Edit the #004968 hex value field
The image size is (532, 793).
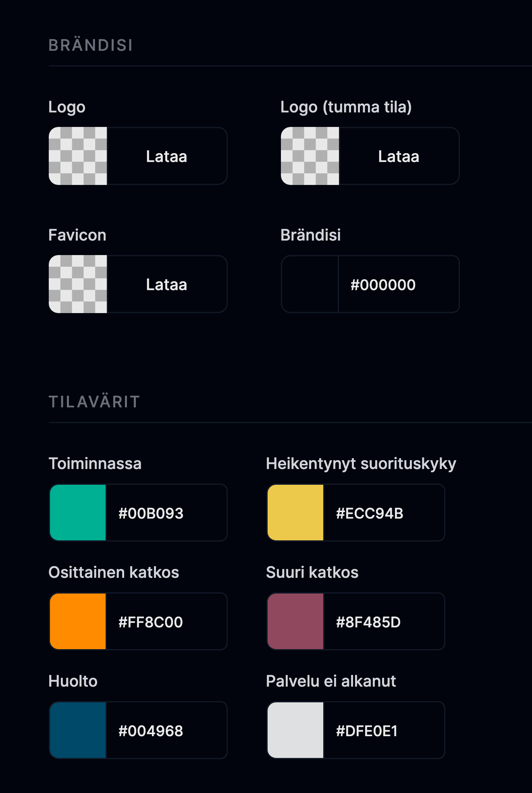pyautogui.click(x=166, y=730)
